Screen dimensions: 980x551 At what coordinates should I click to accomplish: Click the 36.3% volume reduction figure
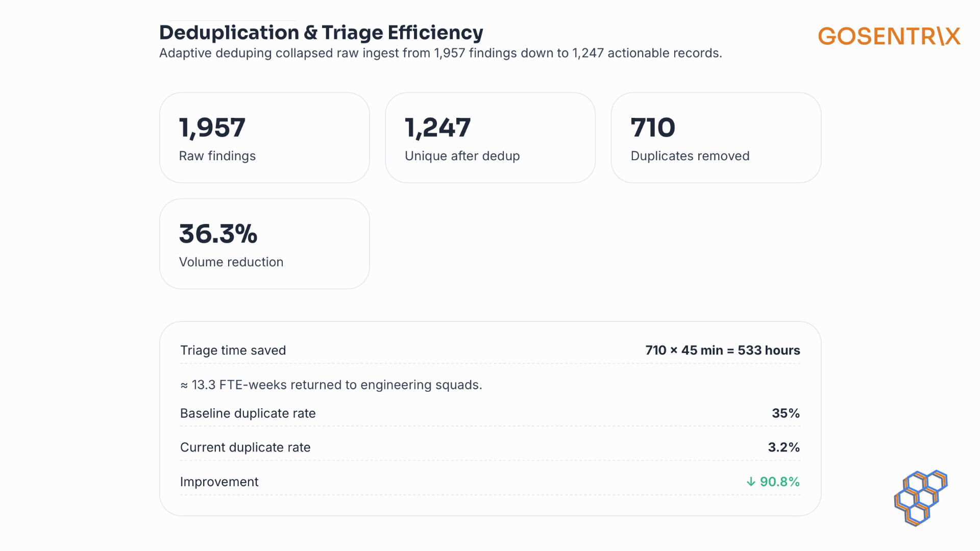218,234
